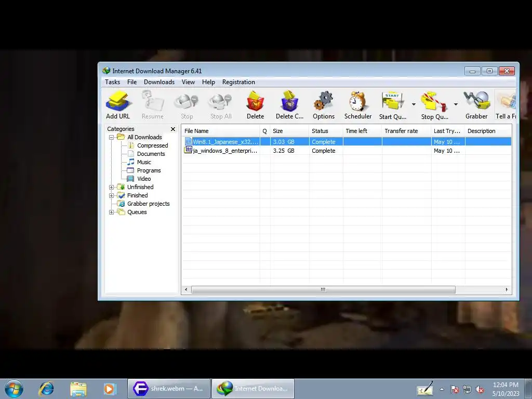Sort by Last Try column header
This screenshot has width=532, height=399.
[448, 131]
